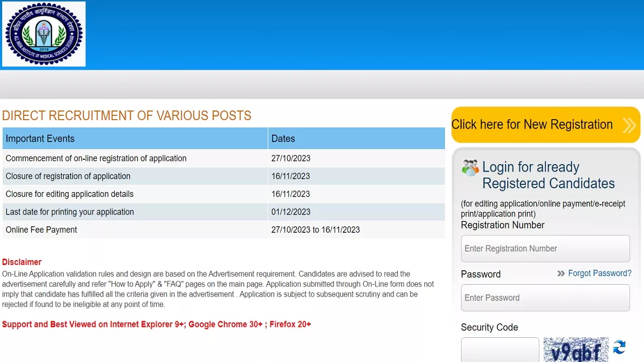Image resolution: width=644 pixels, height=362 pixels.
Task: Click the double arrow on New Registration
Action: (x=629, y=125)
